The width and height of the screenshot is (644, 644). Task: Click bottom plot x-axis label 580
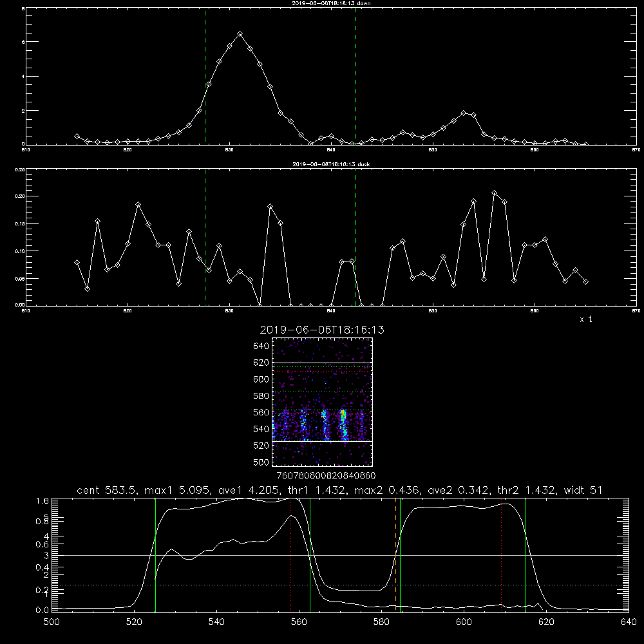(381, 621)
